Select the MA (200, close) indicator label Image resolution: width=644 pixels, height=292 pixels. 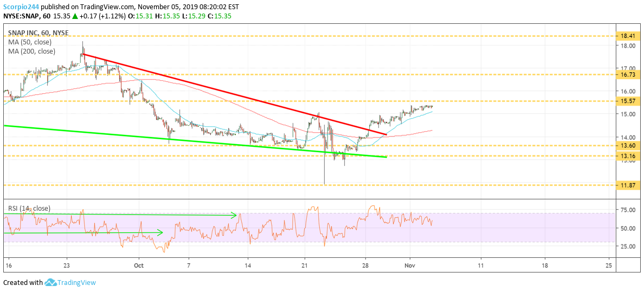tap(31, 51)
